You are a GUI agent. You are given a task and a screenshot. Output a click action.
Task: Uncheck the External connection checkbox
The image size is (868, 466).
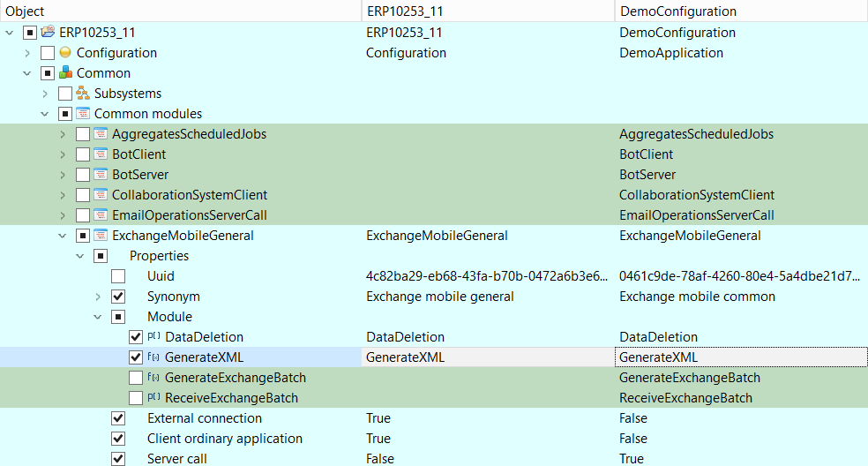118,418
